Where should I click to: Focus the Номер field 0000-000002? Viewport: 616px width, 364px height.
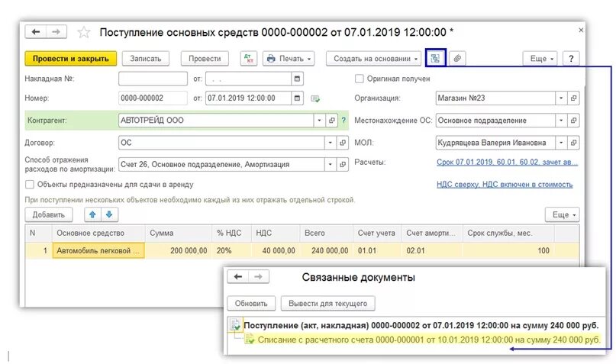(153, 98)
